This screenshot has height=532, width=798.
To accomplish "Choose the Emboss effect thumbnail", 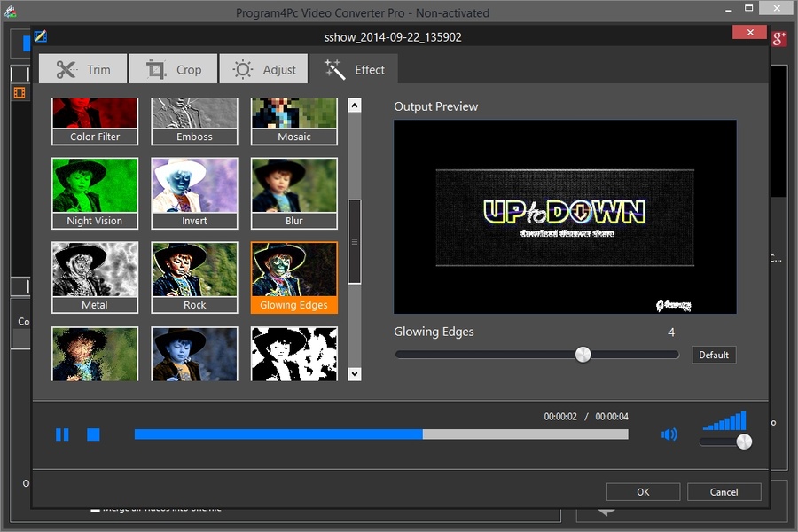I will pyautogui.click(x=194, y=121).
